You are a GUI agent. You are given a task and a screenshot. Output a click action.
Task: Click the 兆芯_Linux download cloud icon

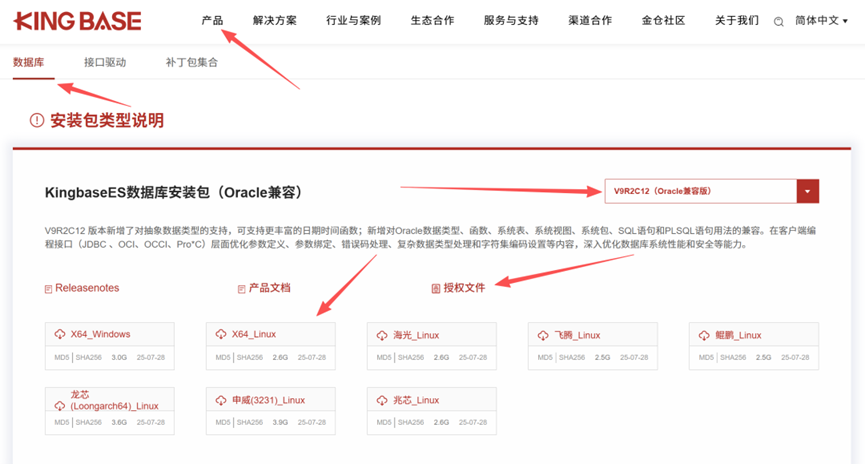point(382,400)
